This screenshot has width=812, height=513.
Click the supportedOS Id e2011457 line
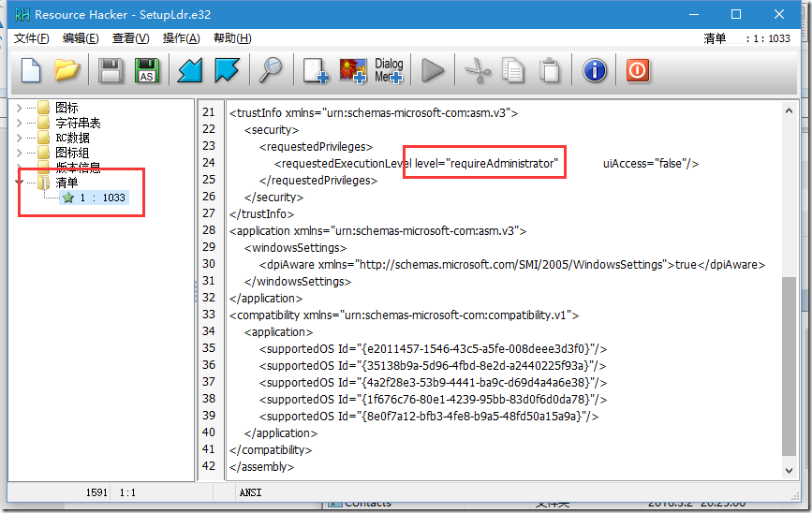coord(433,349)
